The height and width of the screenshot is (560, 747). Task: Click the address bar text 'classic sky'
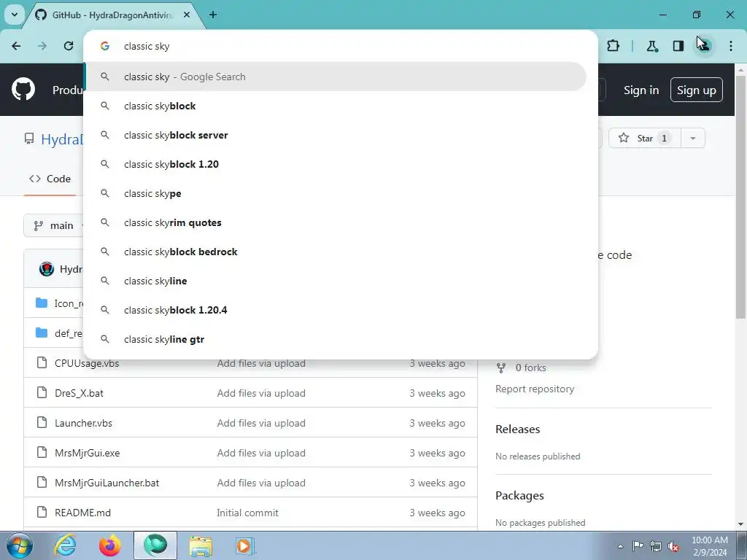coord(147,46)
